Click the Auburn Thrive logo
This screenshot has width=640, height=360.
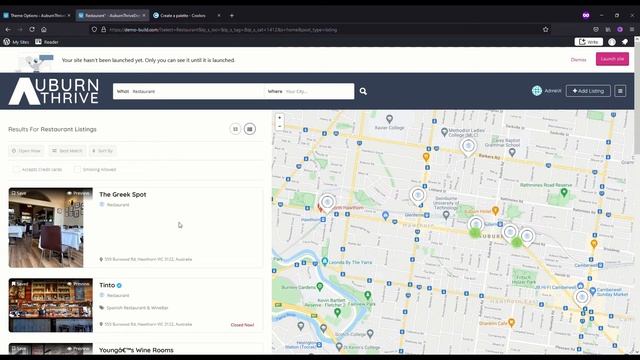point(53,91)
